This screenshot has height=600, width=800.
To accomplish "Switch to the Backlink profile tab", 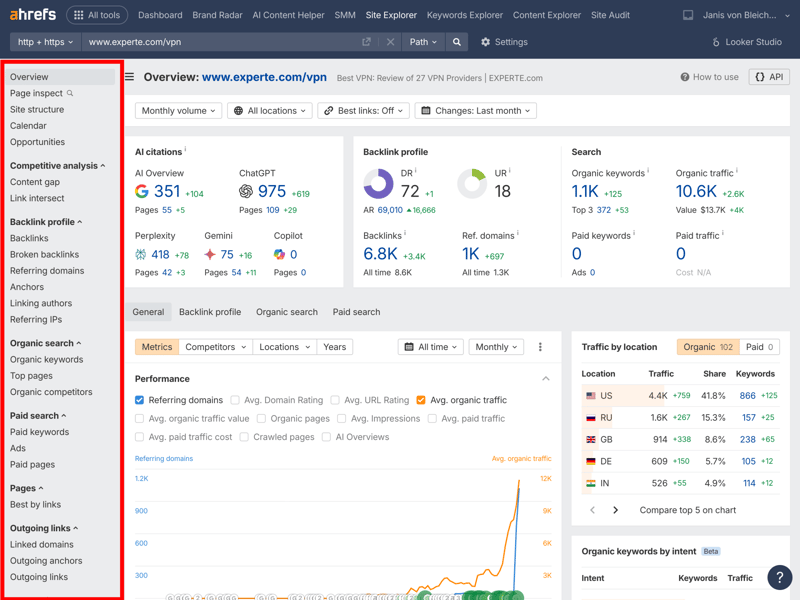I will (210, 312).
